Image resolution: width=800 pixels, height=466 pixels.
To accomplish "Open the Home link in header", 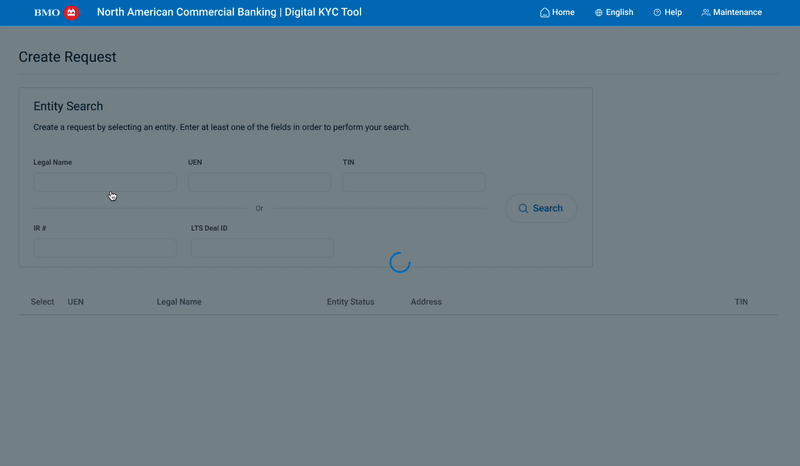I will tap(557, 12).
